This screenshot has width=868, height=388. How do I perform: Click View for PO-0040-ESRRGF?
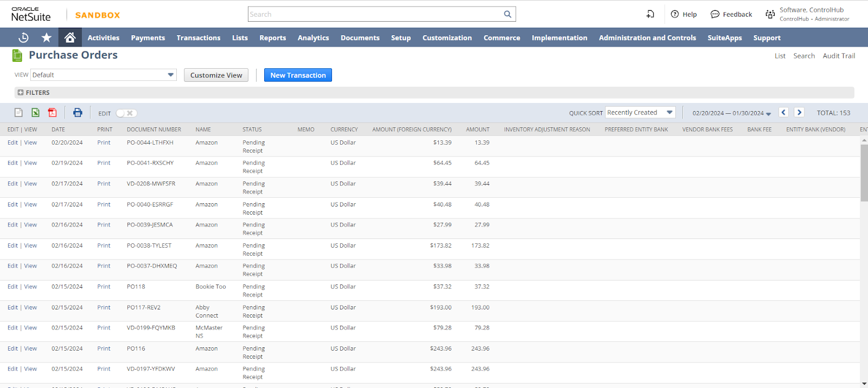(x=30, y=204)
